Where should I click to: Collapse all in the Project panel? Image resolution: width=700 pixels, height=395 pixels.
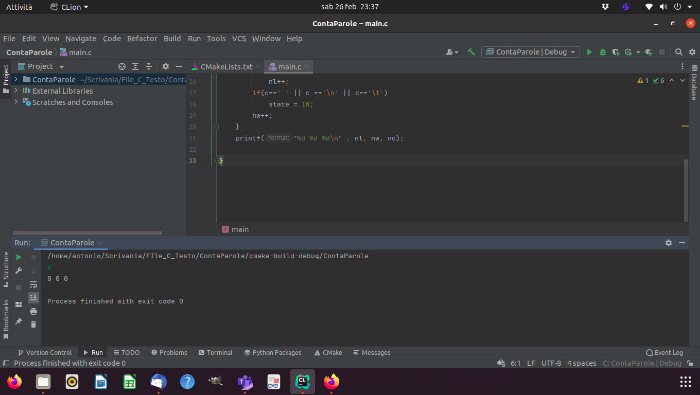point(149,67)
